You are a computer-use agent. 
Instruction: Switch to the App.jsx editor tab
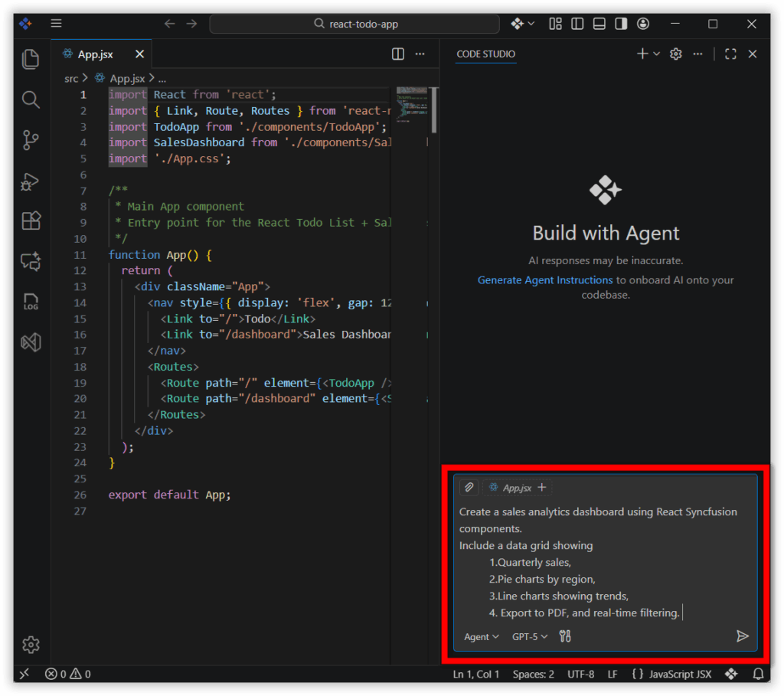pyautogui.click(x=96, y=54)
